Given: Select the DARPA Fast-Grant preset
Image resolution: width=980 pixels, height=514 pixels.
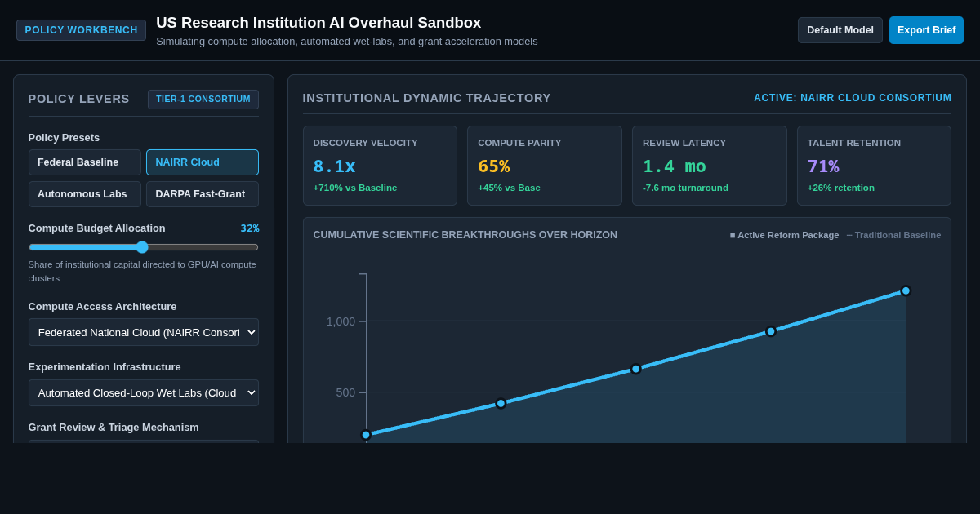Looking at the screenshot, I should (203, 194).
